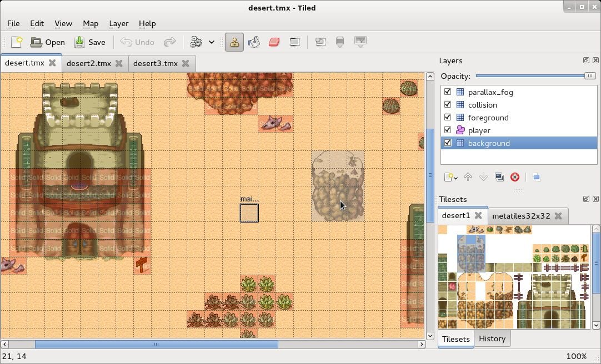Open the History panel

(x=492, y=338)
